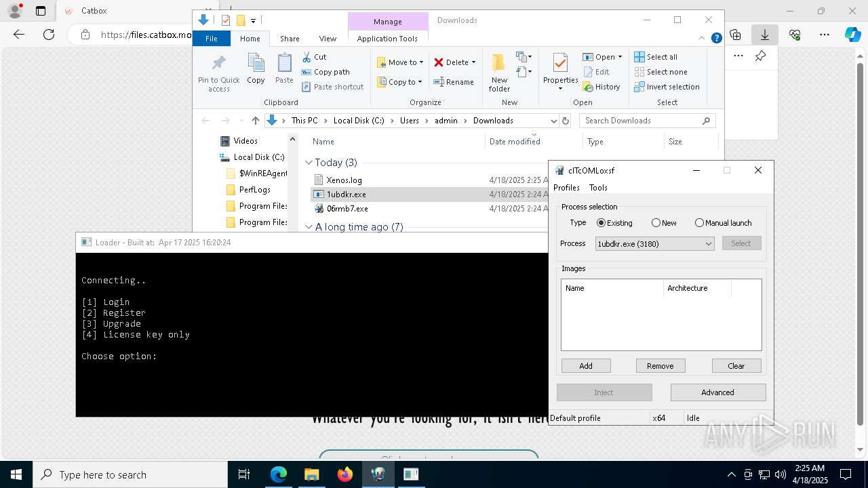Select Manual launch process type
The height and width of the screenshot is (488, 868).
pyautogui.click(x=723, y=223)
